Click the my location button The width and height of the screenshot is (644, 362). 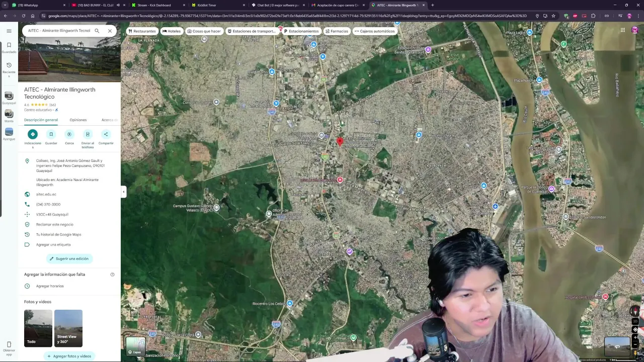pyautogui.click(x=635, y=329)
